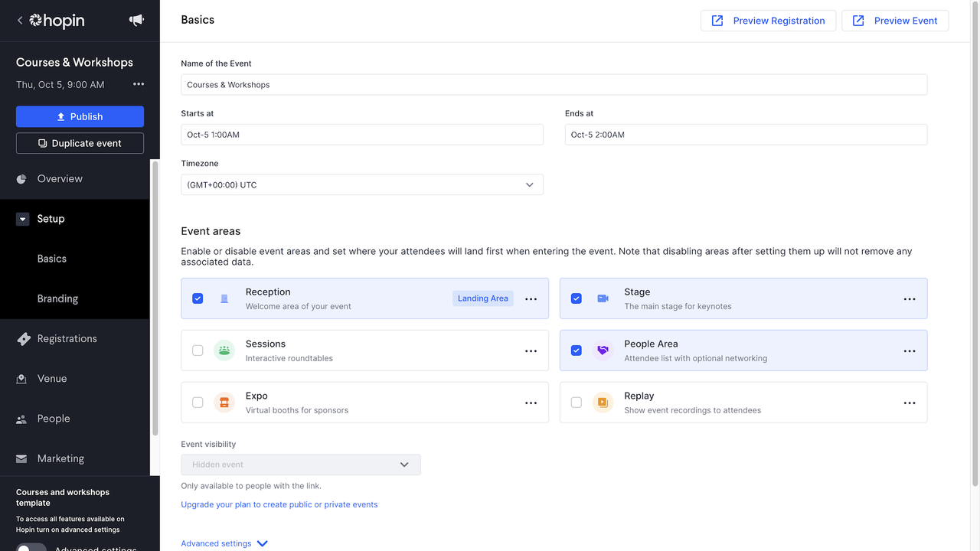
Task: Uncheck the Reception area checkbox
Action: coord(198,298)
